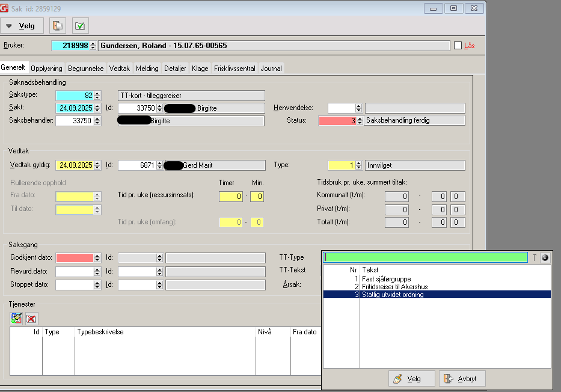Click the filter icon beside the green search field
The image size is (561, 392).
(534, 257)
